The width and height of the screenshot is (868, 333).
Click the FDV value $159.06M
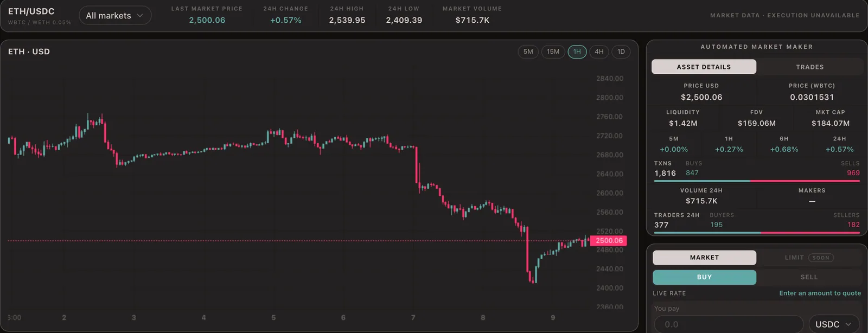tap(756, 123)
